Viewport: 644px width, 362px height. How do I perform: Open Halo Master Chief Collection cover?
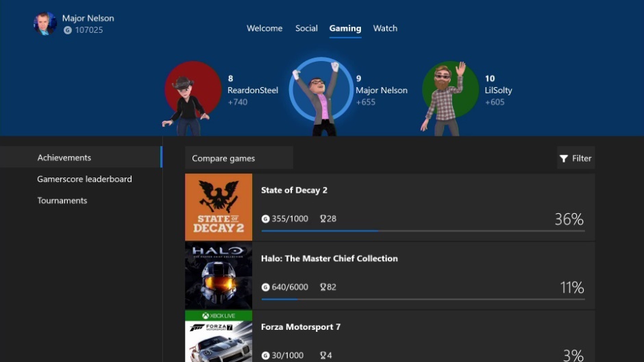click(x=219, y=276)
